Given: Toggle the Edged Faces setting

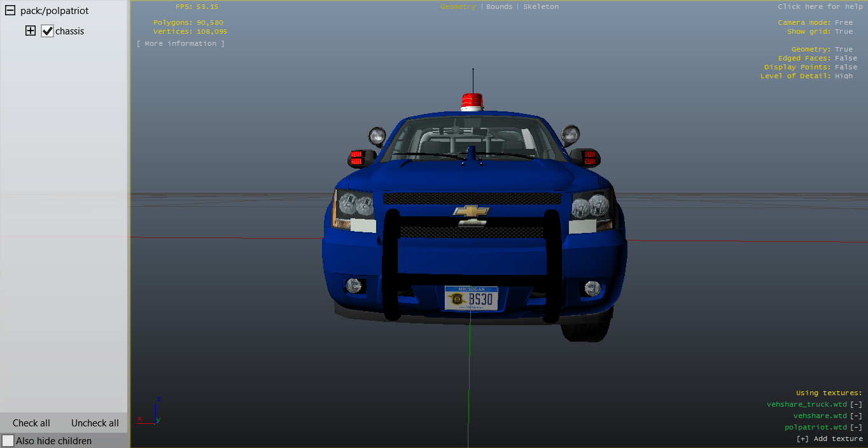Looking at the screenshot, I should (x=846, y=58).
